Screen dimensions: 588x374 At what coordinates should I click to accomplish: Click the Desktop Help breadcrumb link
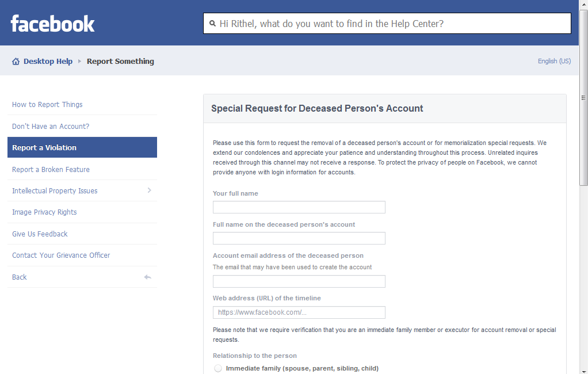point(48,61)
